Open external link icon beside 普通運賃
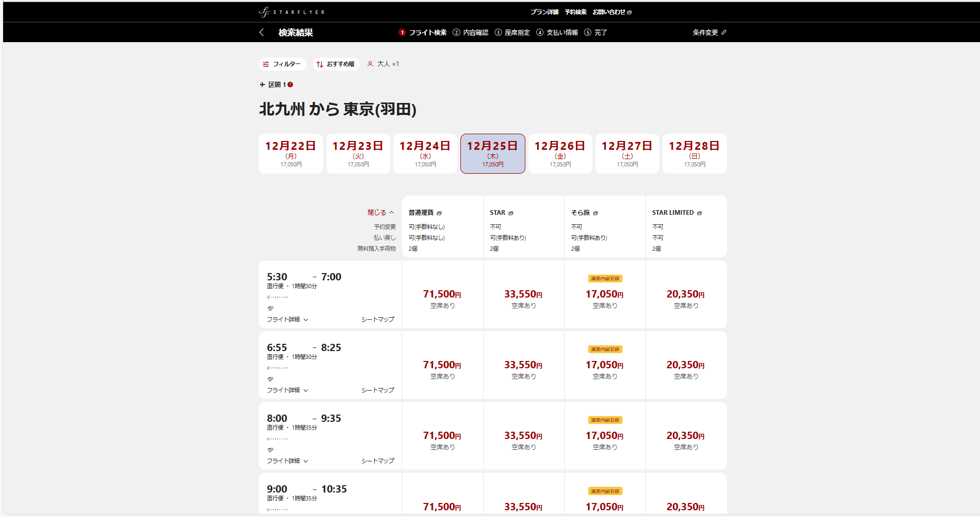980x517 pixels. tap(439, 213)
